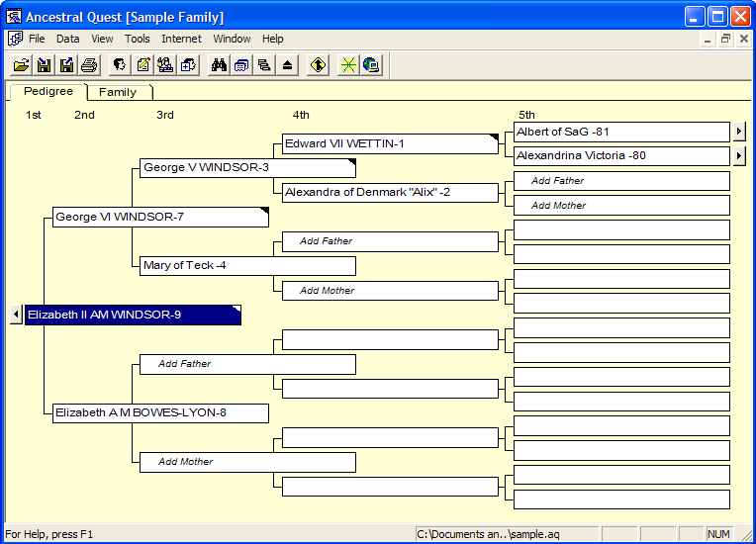Click the stacked list lines icon
Image resolution: width=756 pixels, height=544 pixels.
(x=264, y=65)
